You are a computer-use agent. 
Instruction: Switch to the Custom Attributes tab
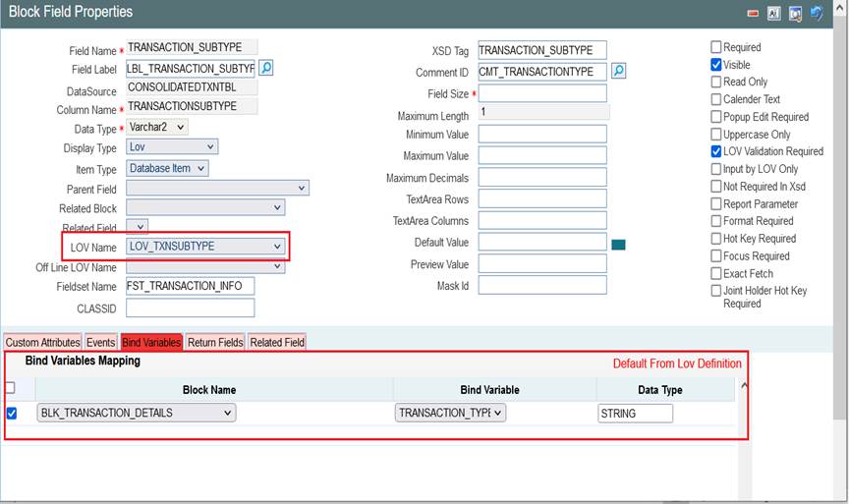point(43,342)
